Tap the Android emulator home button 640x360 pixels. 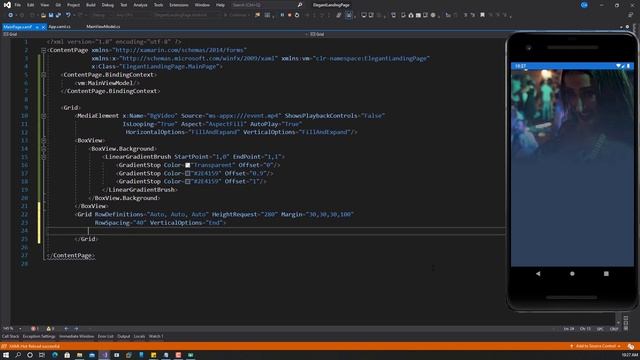(572, 273)
